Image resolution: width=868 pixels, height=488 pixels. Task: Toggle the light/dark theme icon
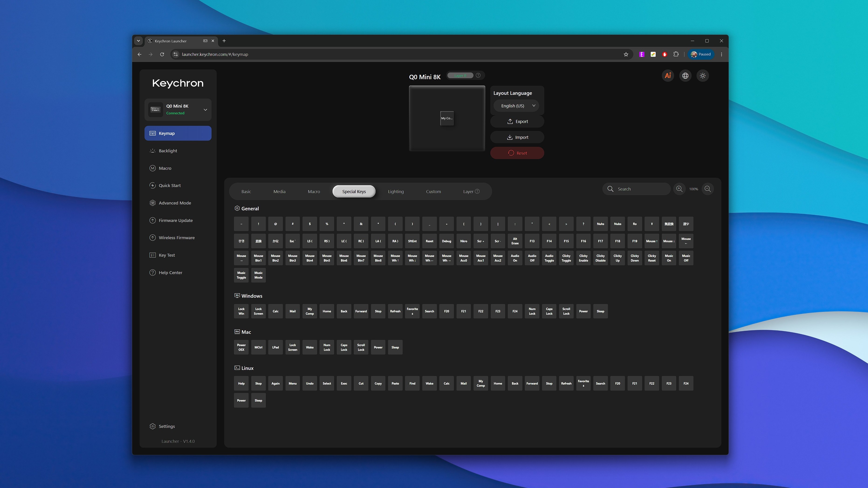point(703,75)
